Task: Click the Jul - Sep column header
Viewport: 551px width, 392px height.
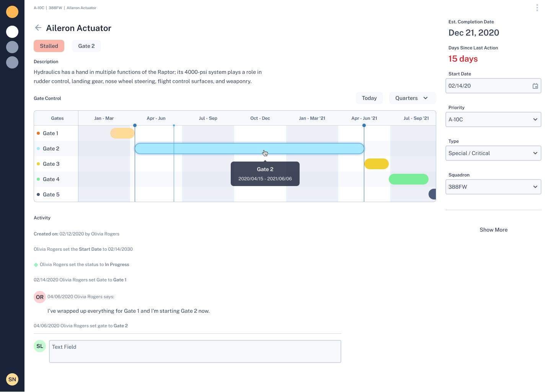Action: (x=208, y=118)
